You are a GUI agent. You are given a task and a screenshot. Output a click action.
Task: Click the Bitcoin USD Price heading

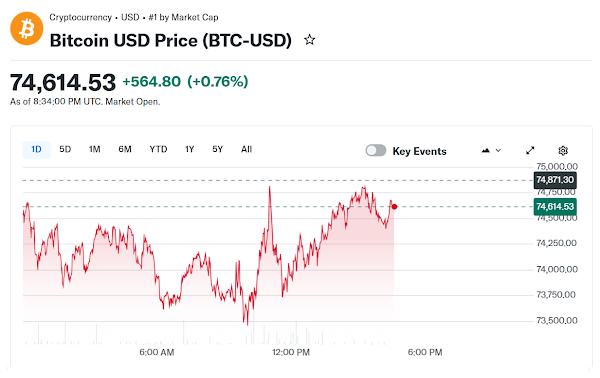(x=171, y=41)
